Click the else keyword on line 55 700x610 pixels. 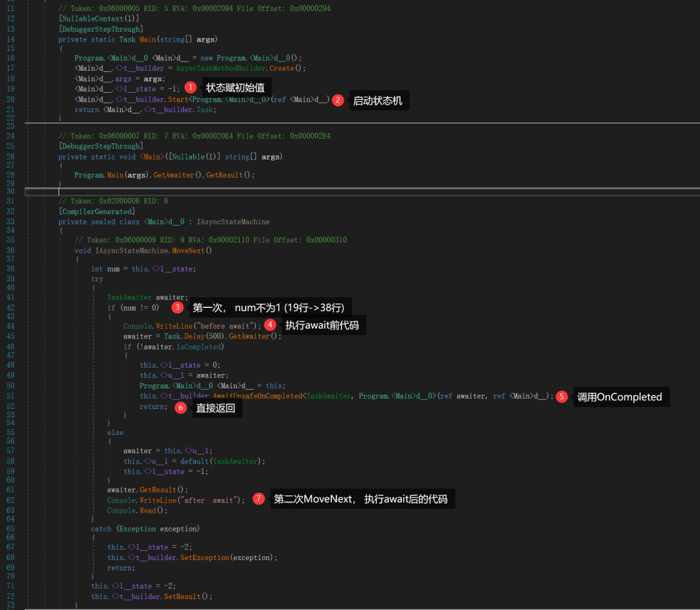115,432
